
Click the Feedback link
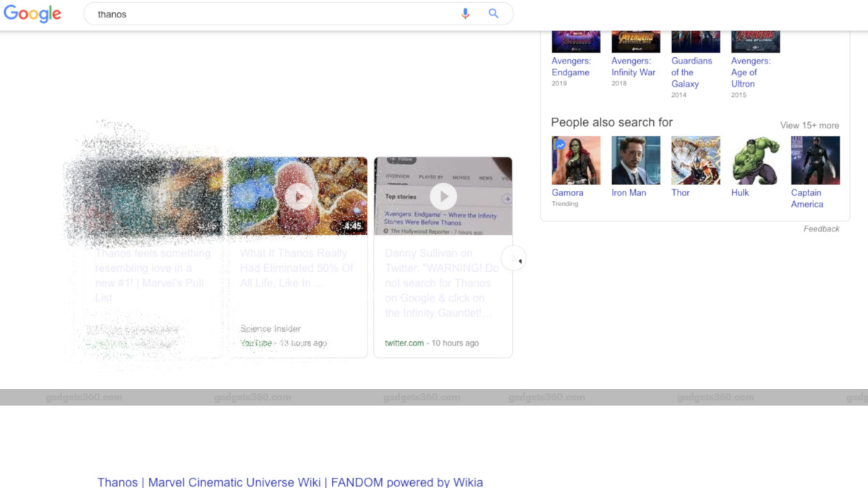pos(822,228)
